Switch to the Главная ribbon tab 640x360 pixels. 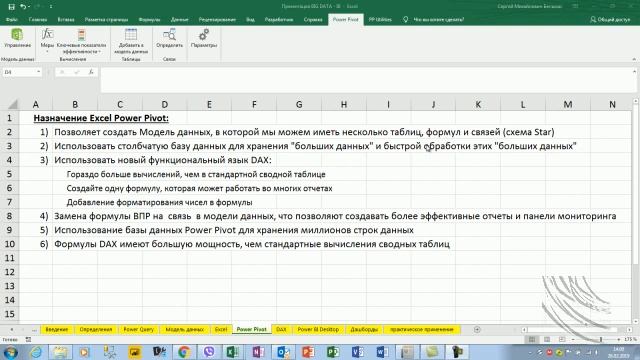pos(38,19)
